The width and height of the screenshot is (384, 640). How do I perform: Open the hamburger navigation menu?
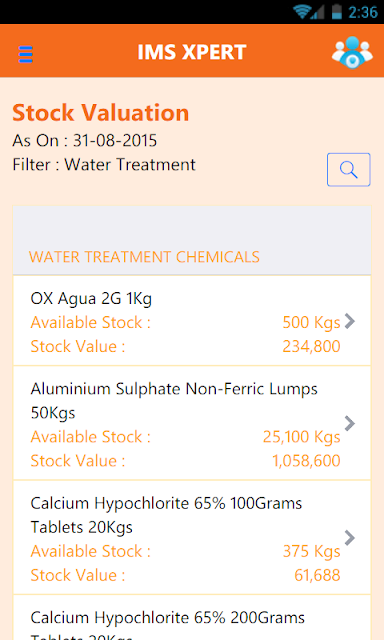click(26, 54)
